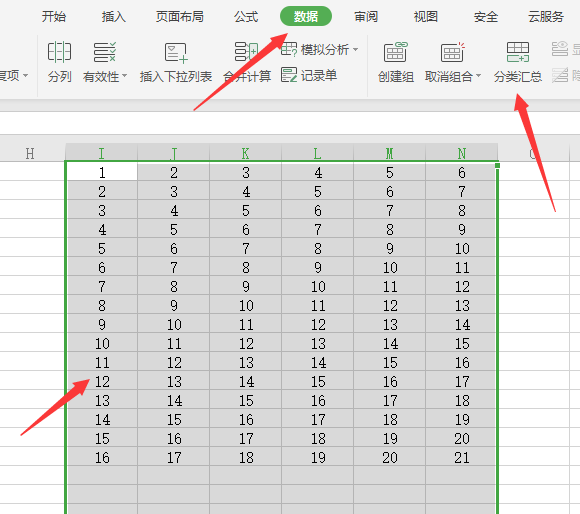Image resolution: width=580 pixels, height=514 pixels.
Task: Select cell in column N containing 6
Action: (461, 172)
